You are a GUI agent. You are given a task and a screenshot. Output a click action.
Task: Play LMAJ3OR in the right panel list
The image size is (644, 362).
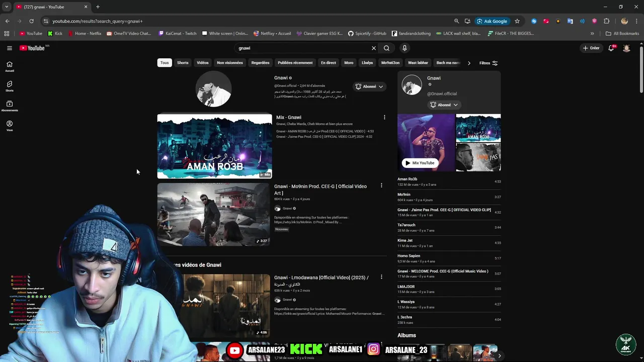[449, 289]
